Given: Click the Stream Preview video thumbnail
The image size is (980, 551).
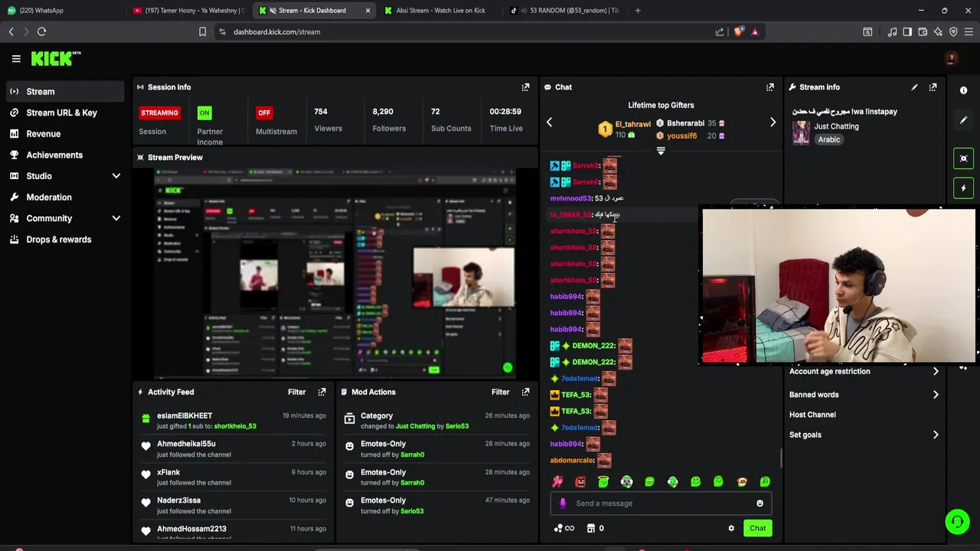Looking at the screenshot, I should 335,274.
